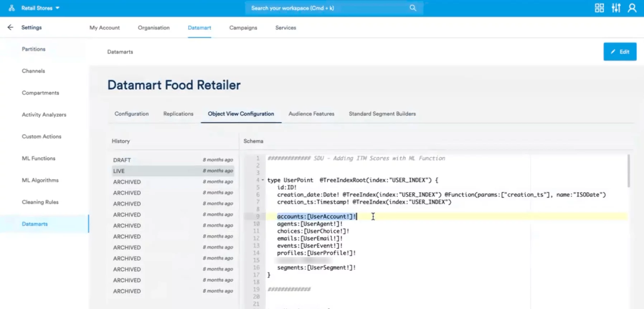The image size is (644, 309).
Task: Open the settings sliders icon in header
Action: click(x=616, y=8)
